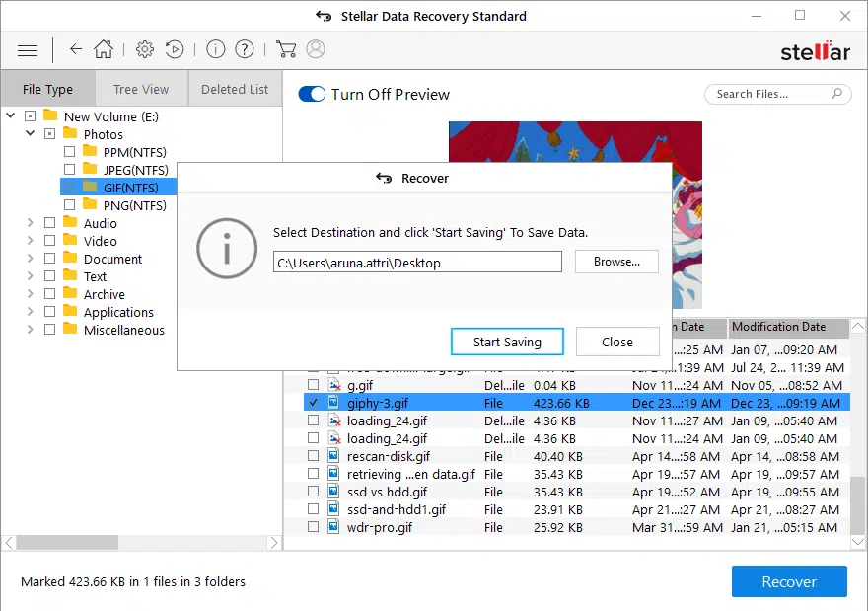The image size is (868, 611).
Task: Check the Document category checkbox
Action: pyautogui.click(x=50, y=259)
